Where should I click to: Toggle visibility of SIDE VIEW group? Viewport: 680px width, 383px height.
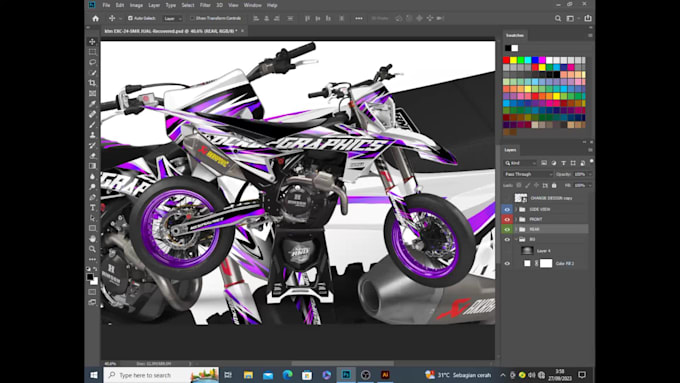point(507,210)
